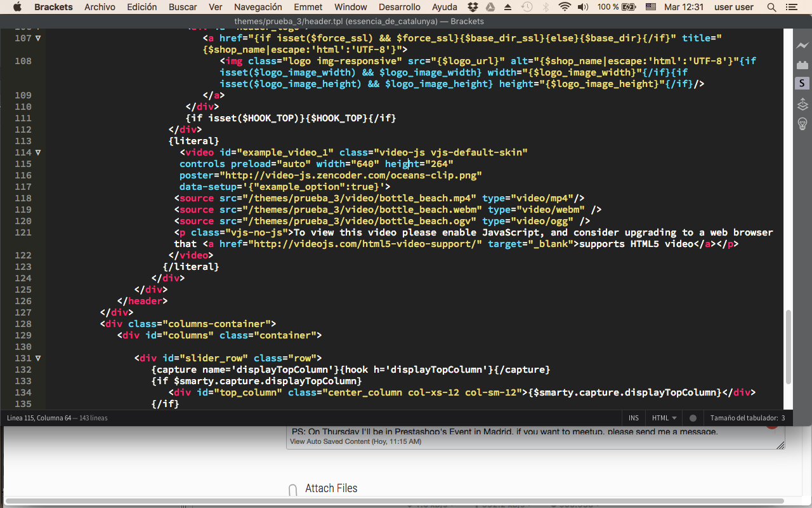
Task: Click the stacked layers upload icon
Action: [802, 104]
